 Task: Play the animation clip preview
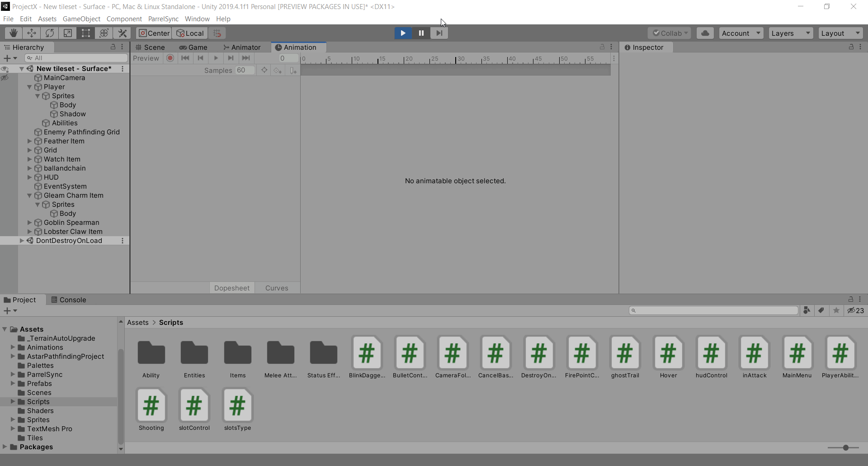click(216, 58)
